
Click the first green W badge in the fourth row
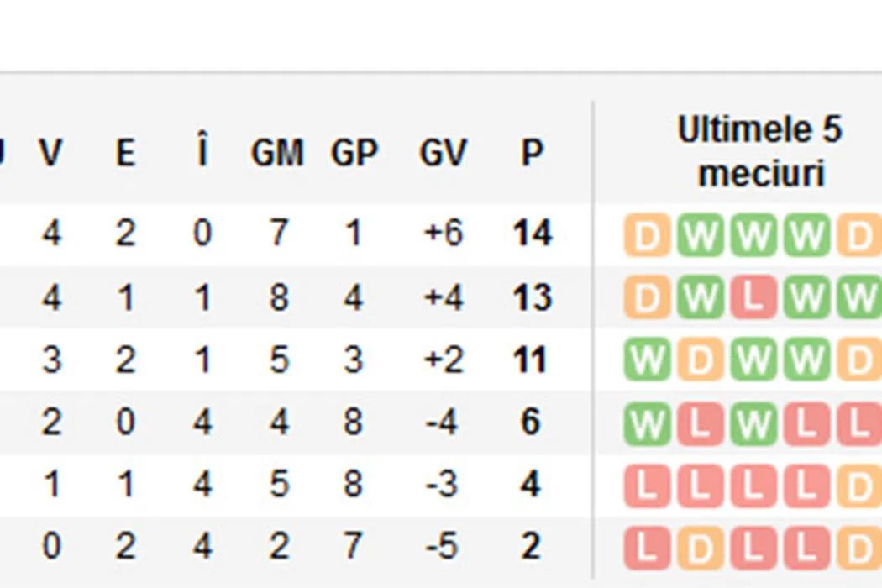[647, 424]
